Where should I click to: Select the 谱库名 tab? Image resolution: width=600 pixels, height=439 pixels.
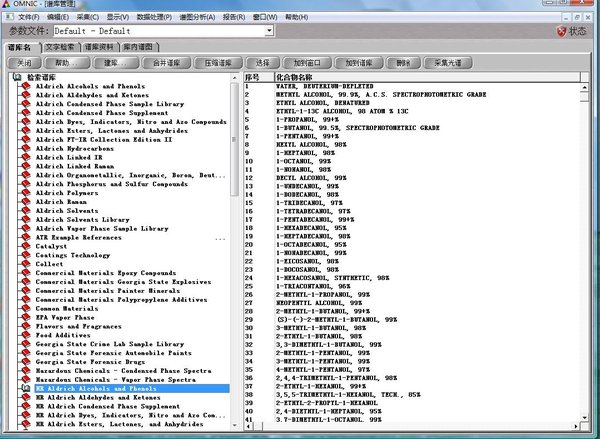21,47
